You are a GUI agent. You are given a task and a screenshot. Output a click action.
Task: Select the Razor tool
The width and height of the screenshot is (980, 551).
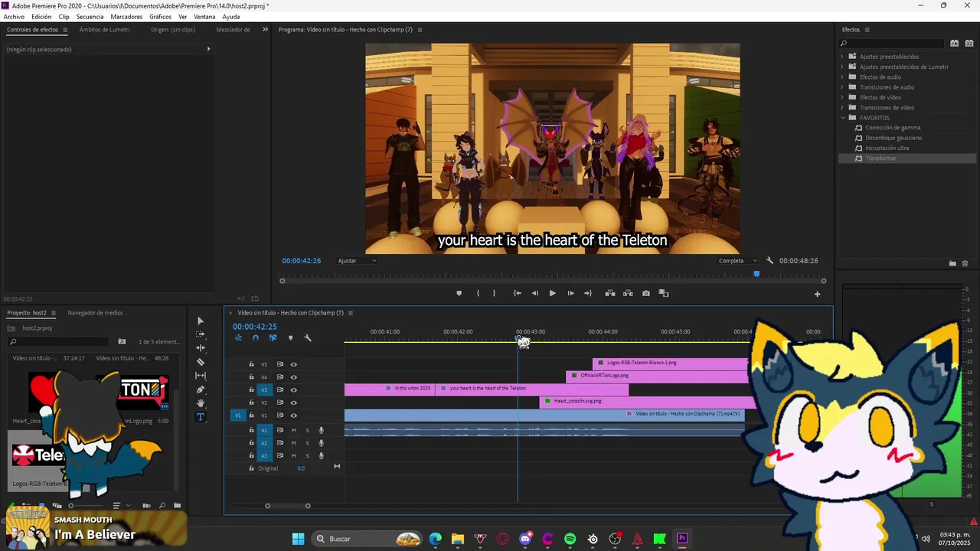point(201,362)
